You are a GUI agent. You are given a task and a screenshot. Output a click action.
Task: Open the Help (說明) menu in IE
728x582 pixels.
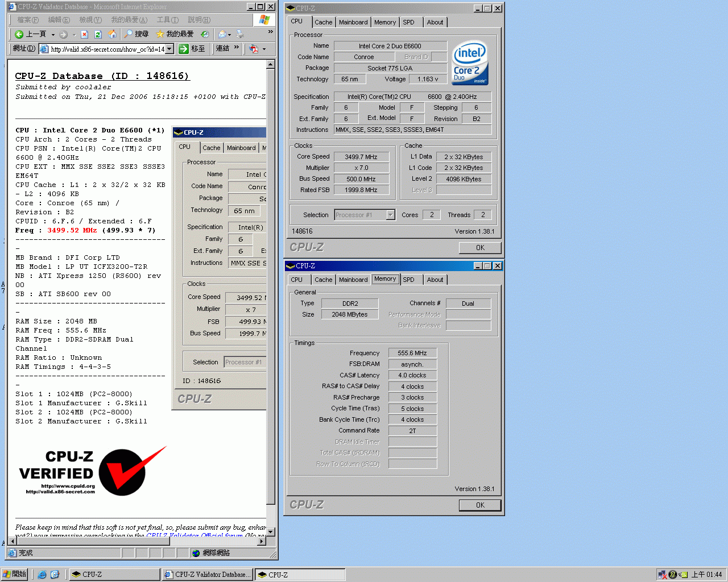[x=198, y=20]
